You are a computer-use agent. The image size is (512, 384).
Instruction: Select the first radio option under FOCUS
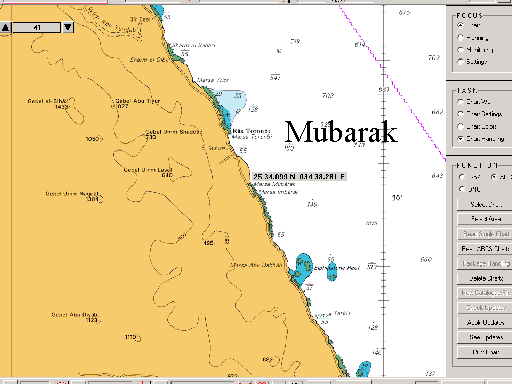(x=461, y=25)
